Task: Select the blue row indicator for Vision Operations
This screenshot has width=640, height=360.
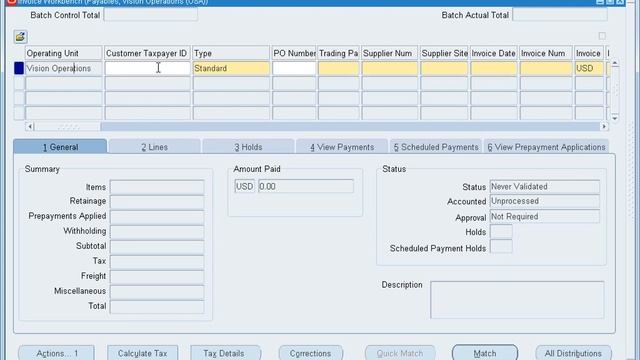Action: (19, 68)
